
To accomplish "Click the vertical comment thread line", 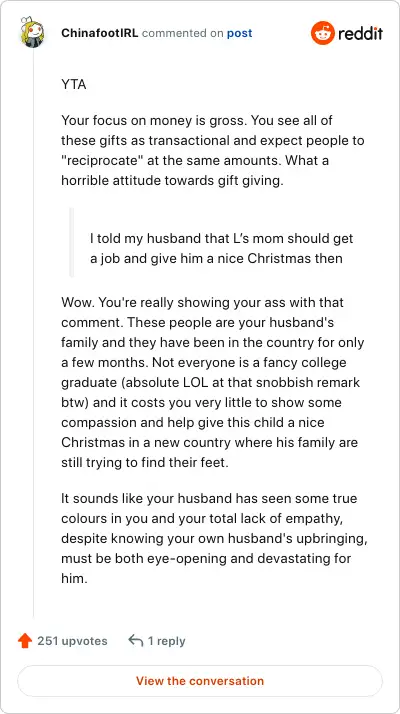I will [x=33, y=332].
